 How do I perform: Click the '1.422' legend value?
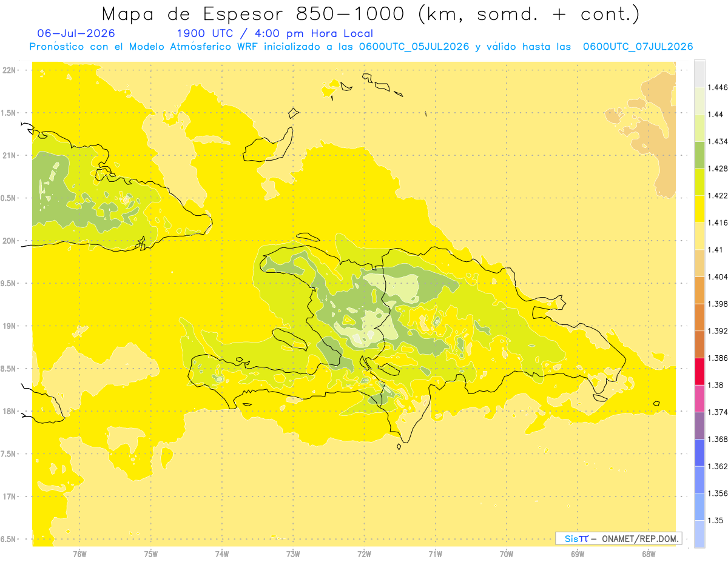click(x=717, y=195)
